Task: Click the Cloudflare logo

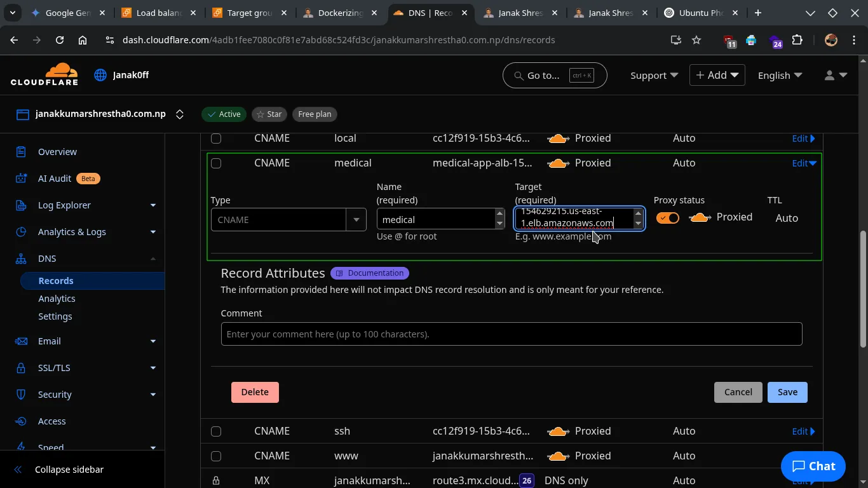Action: (x=44, y=74)
